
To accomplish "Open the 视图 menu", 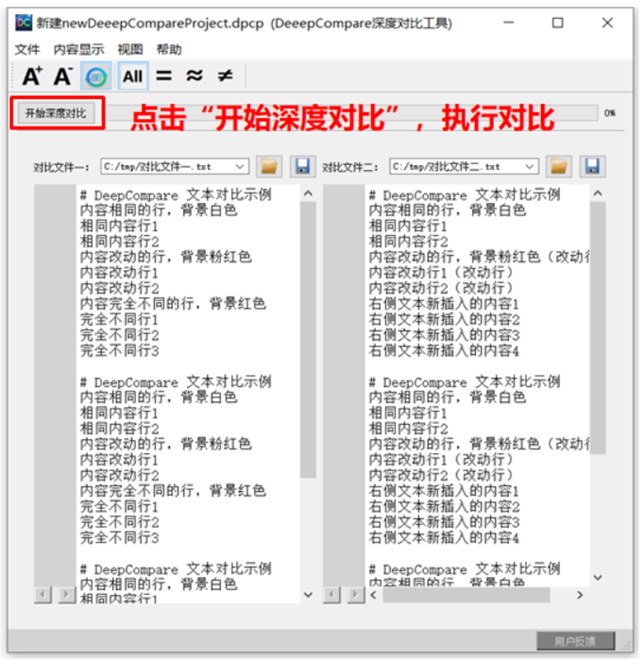I will [130, 50].
